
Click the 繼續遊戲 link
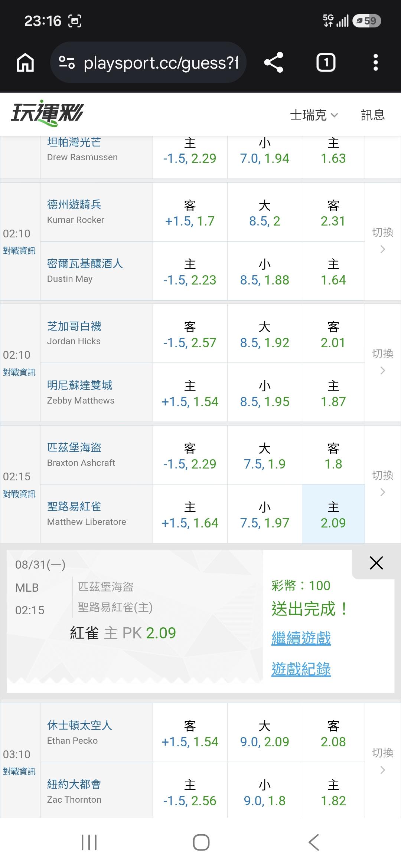301,638
